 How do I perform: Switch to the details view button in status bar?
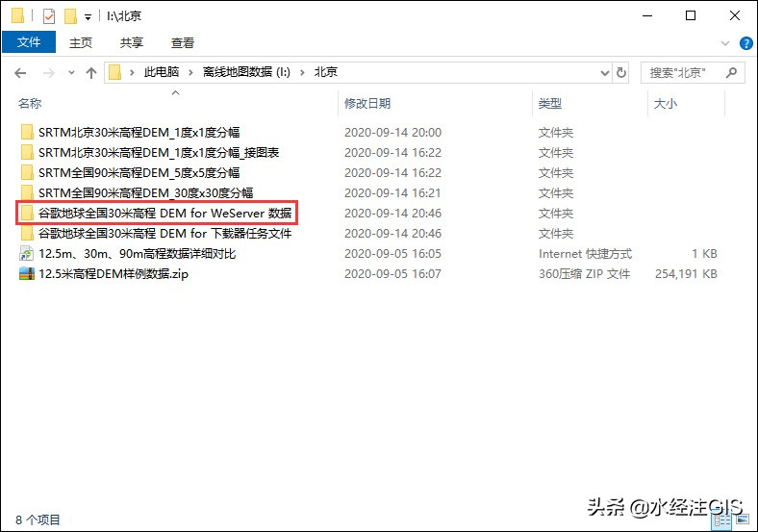point(722,520)
